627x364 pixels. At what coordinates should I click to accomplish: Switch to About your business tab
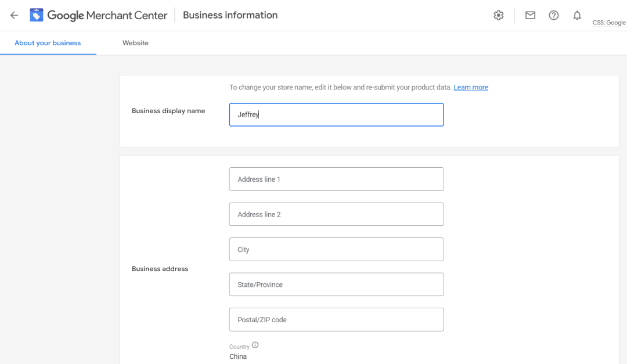pos(48,43)
